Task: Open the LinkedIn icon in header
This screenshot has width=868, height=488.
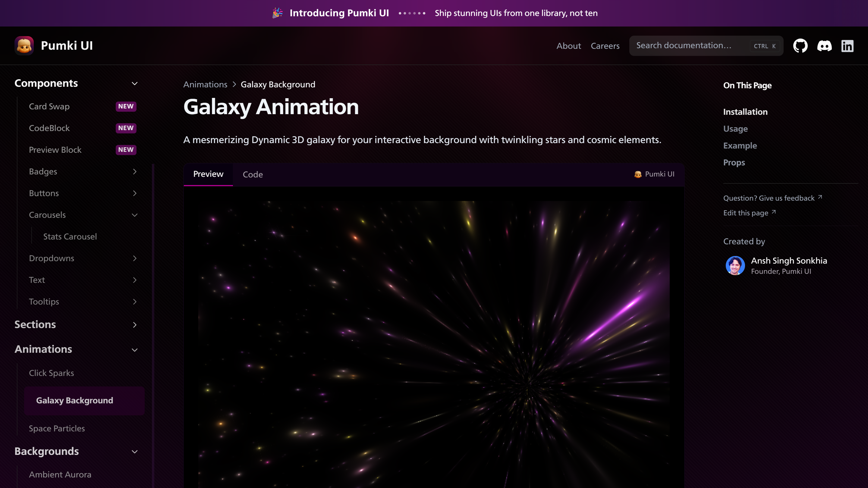Action: click(x=847, y=46)
